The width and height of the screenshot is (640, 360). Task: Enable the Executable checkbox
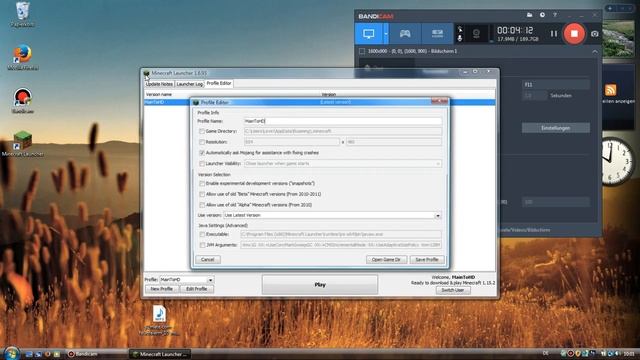point(202,235)
